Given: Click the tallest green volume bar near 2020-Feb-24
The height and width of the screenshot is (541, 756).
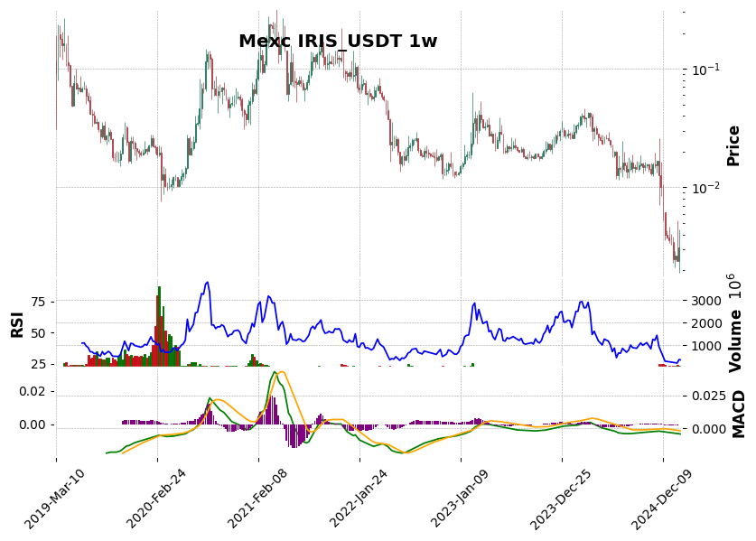Looking at the screenshot, I should pos(160,326).
